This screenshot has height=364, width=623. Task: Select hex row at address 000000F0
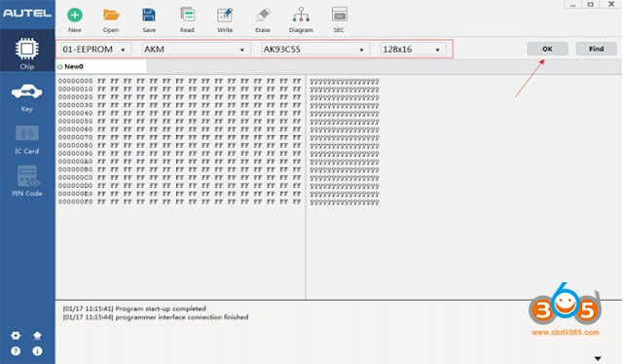(x=179, y=201)
